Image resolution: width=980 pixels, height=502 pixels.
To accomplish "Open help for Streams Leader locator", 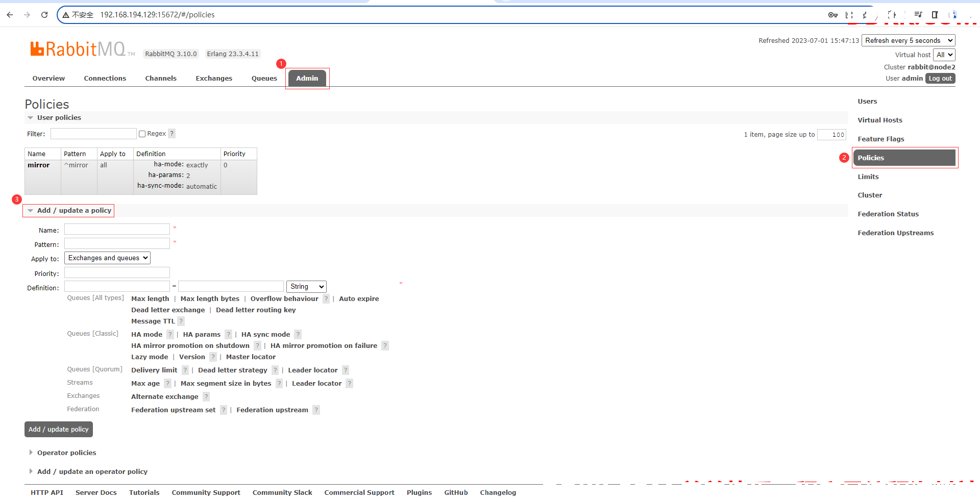I will [350, 384].
